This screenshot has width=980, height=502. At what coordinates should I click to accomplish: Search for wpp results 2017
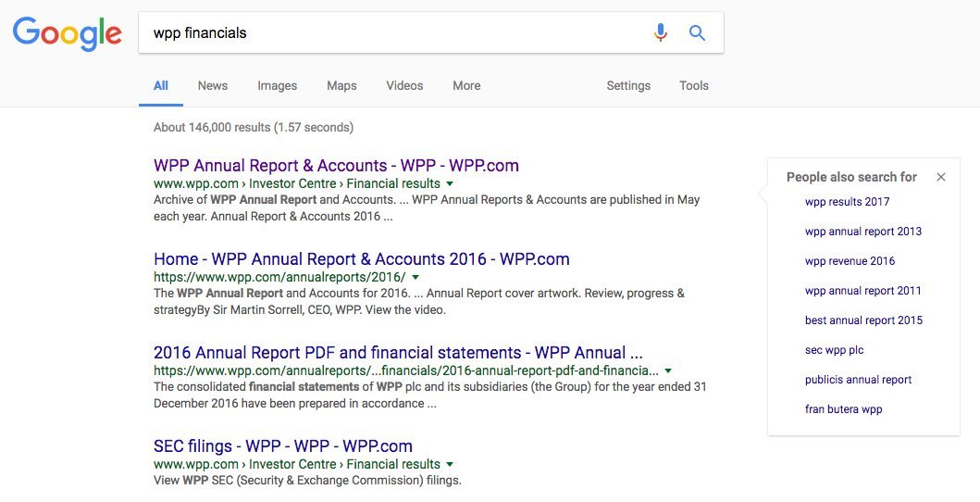[847, 202]
